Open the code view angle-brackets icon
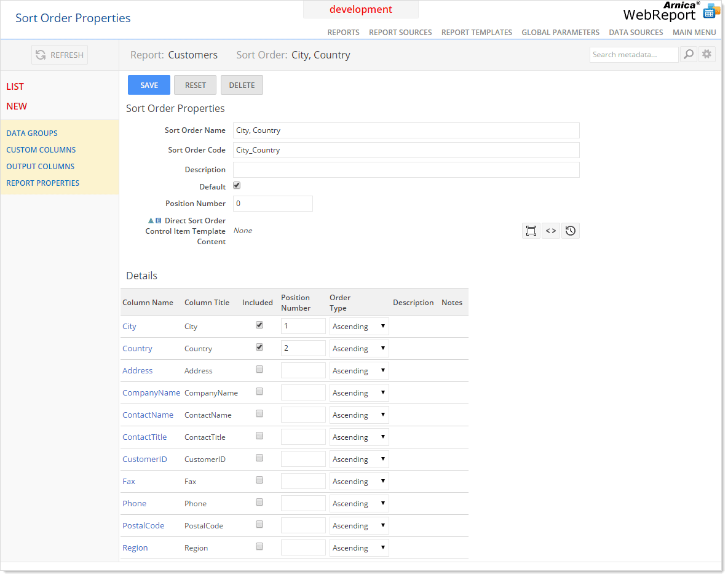The width and height of the screenshot is (728, 577). (551, 231)
